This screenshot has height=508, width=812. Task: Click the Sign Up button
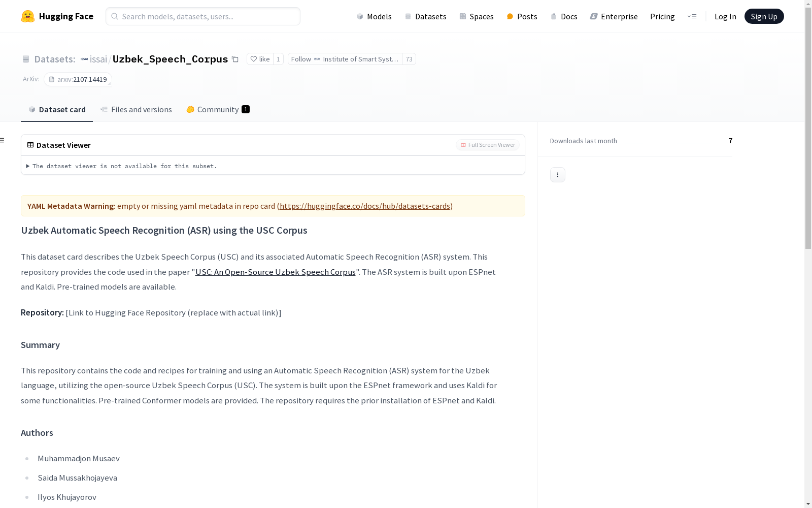[x=764, y=16]
